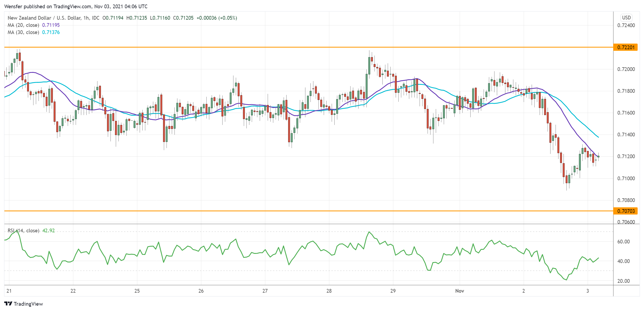Click the New Zealand Dollar / U.S. Dollar title
This screenshot has height=311, width=644.
tap(44, 18)
